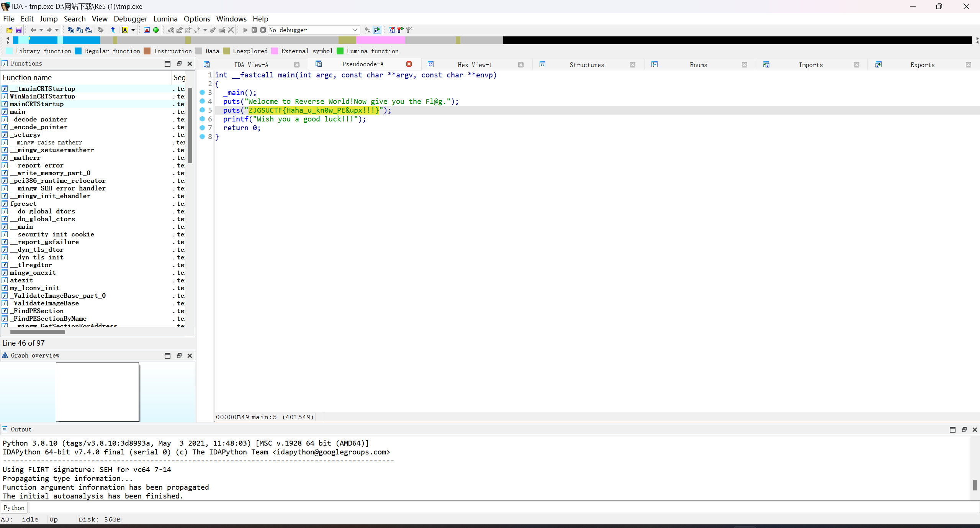Expand the Jump forward history arrow
The width and height of the screenshot is (980, 528).
(x=57, y=30)
